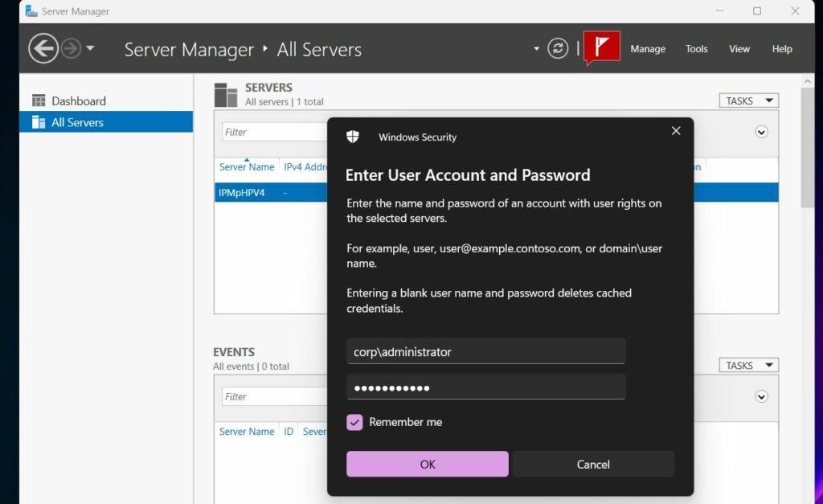Open the Events TASKS dropdown

pos(748,366)
